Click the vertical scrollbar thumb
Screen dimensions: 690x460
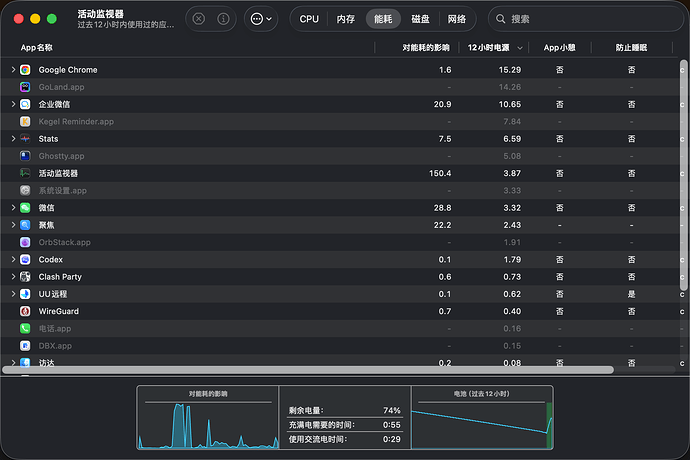pos(683,175)
